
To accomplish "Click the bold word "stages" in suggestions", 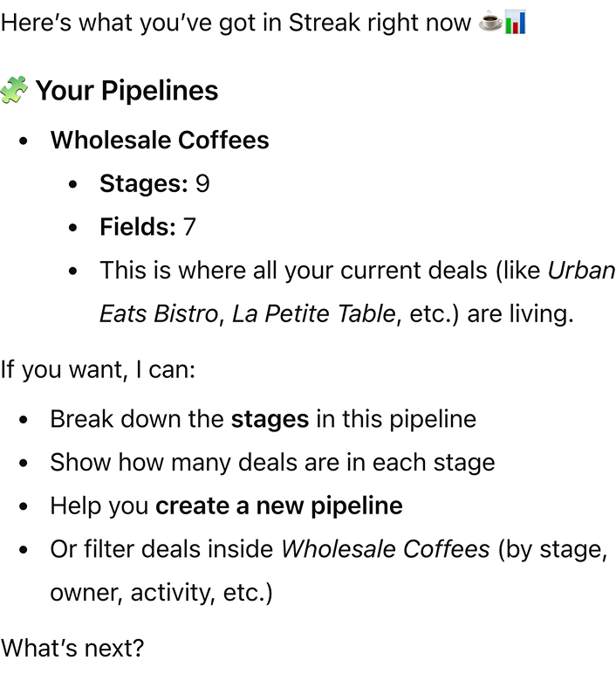I will pyautogui.click(x=270, y=418).
